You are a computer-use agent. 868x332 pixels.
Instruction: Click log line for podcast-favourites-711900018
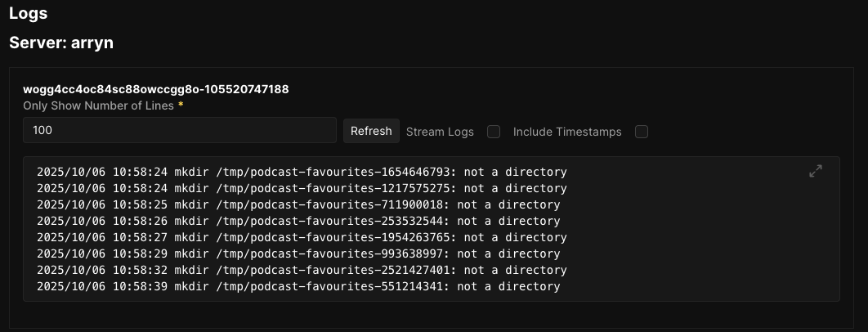tap(298, 205)
